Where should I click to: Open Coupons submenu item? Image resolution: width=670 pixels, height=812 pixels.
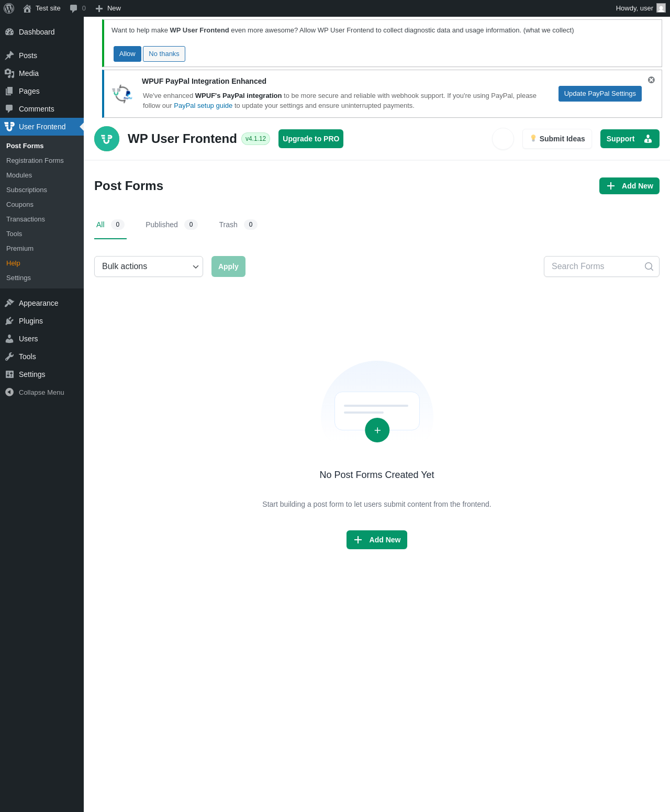pos(20,205)
